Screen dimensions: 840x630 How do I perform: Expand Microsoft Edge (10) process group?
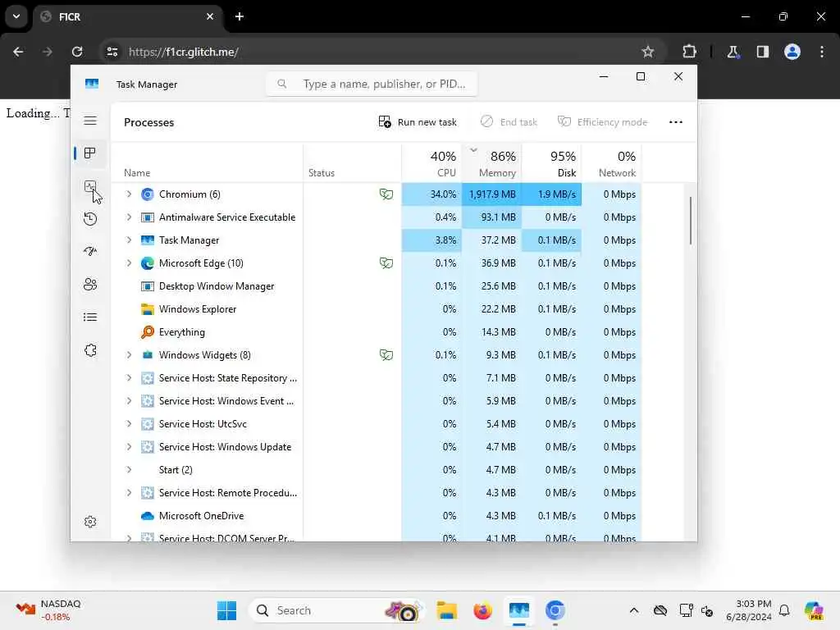[129, 263]
